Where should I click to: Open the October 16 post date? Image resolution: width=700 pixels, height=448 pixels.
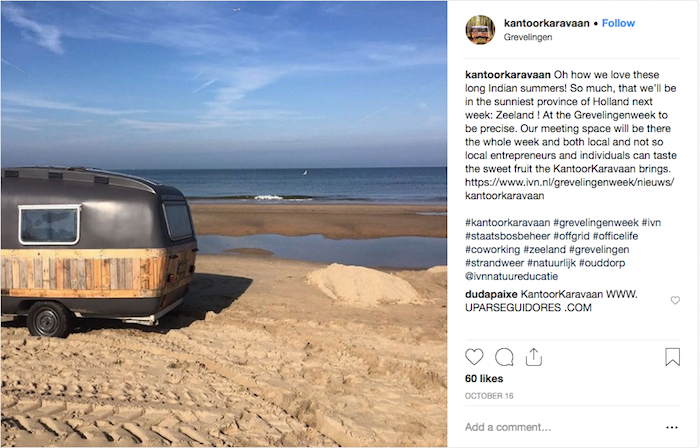pyautogui.click(x=489, y=396)
